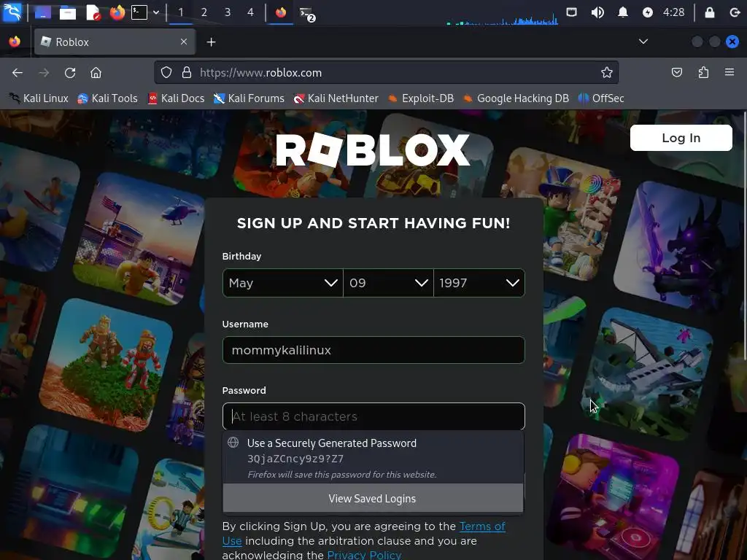Viewport: 747px width, 560px height.
Task: Click the volume speaker tray icon
Action: point(597,12)
